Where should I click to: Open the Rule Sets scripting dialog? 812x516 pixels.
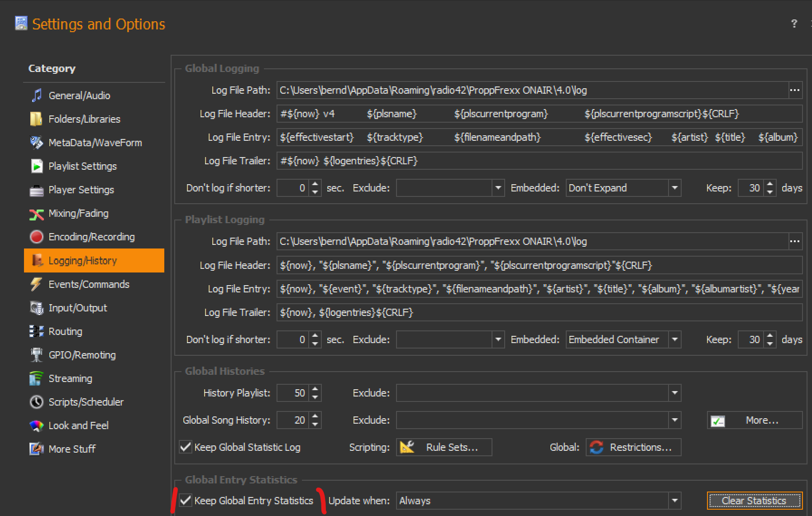click(x=444, y=447)
